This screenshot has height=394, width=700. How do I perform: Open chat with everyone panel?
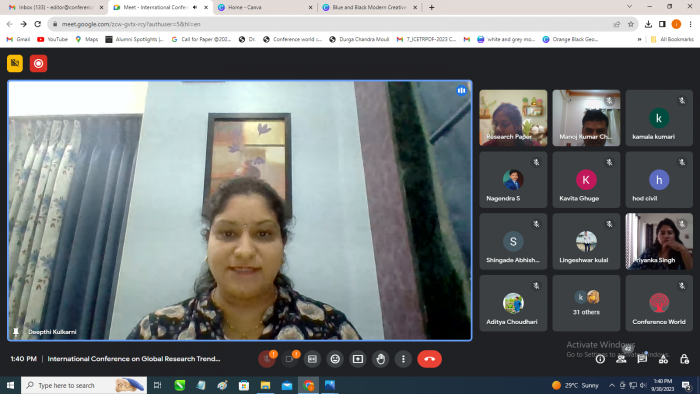point(642,359)
